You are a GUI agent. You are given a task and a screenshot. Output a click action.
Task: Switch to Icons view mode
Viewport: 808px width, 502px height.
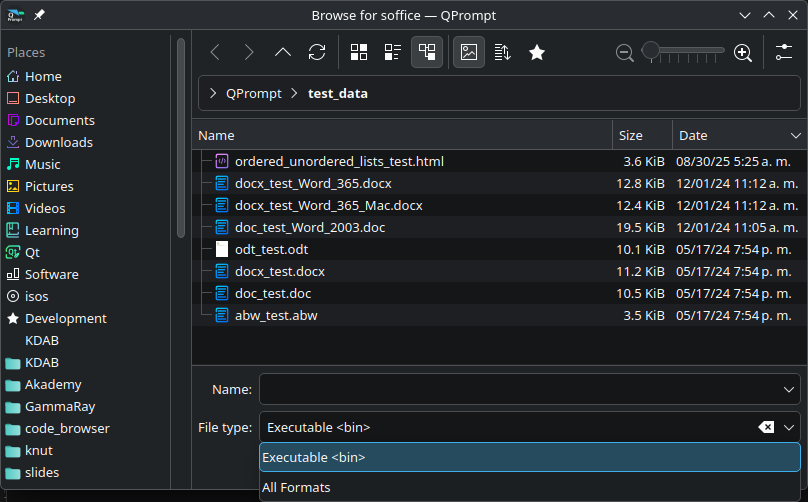tap(360, 52)
